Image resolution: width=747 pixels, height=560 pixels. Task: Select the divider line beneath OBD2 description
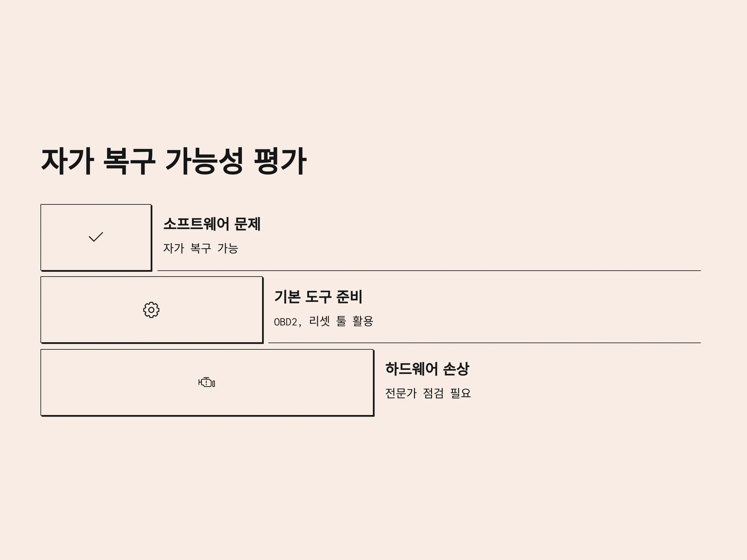[484, 343]
